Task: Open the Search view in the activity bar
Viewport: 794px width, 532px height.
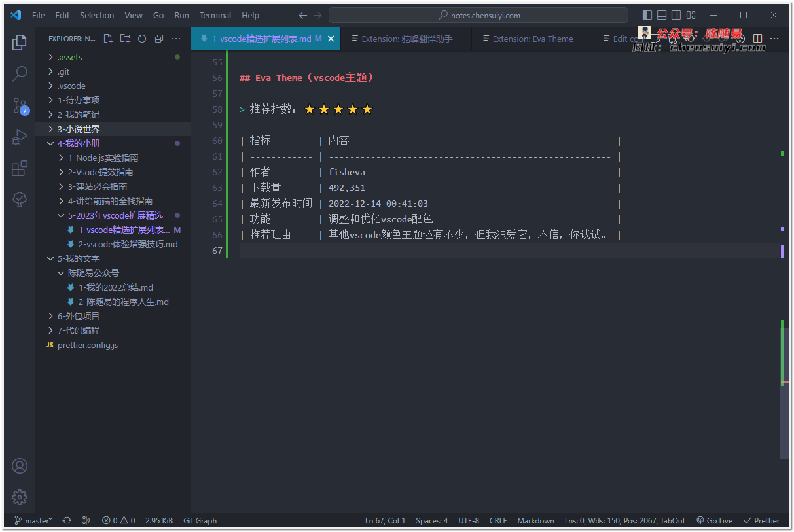Action: pos(19,74)
